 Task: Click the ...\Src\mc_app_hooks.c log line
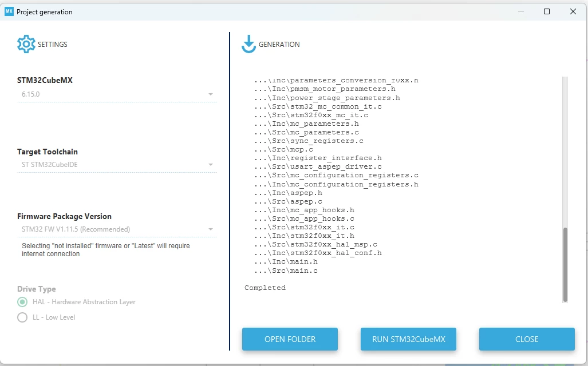click(x=304, y=218)
